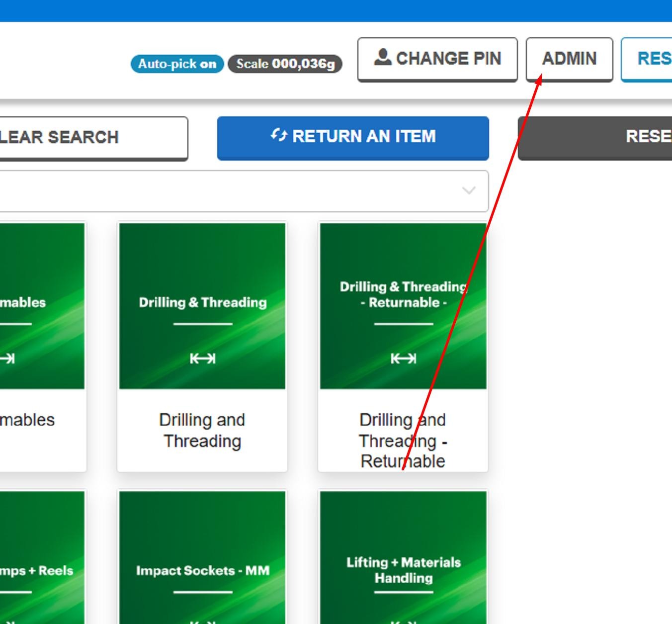Toggle the Auto-pick on badge
The height and width of the screenshot is (624, 672).
pos(177,64)
